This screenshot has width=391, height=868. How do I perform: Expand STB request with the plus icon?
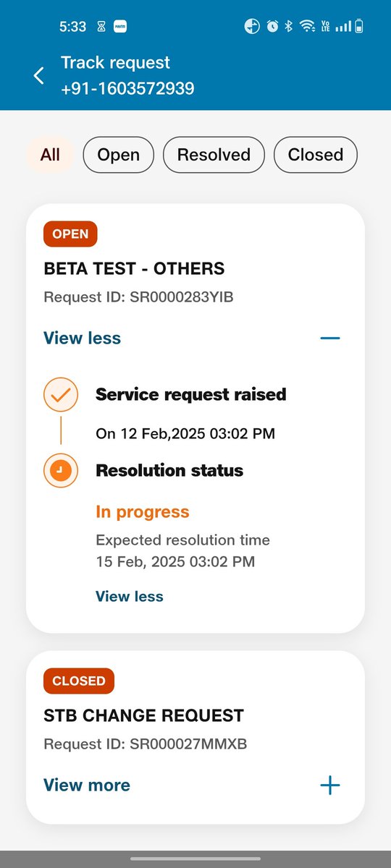click(x=330, y=785)
